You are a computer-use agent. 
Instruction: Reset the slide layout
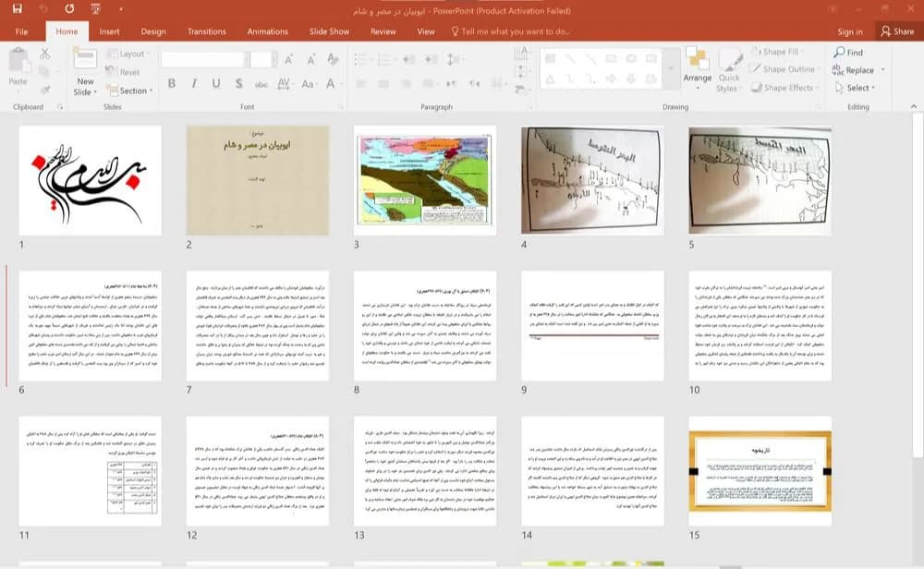[123, 72]
